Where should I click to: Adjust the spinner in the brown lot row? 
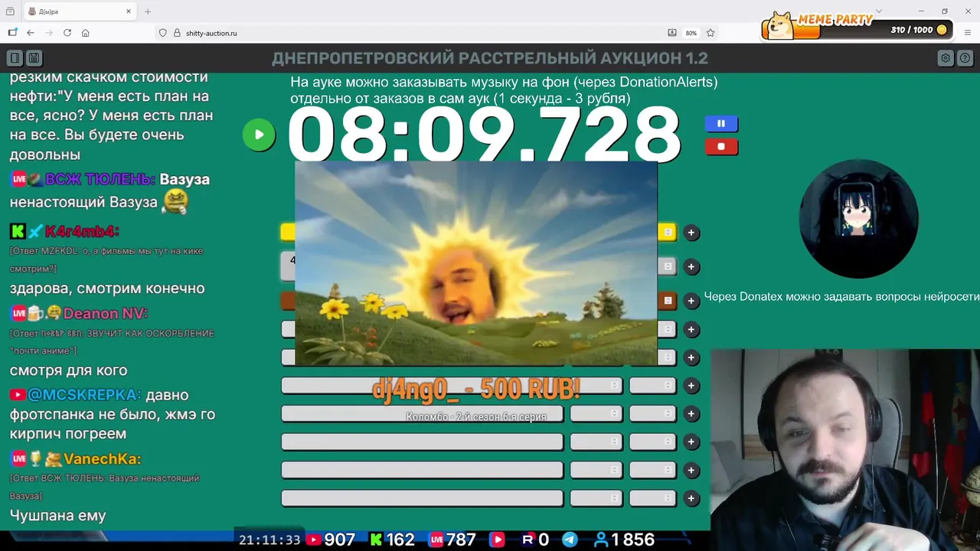click(x=668, y=301)
